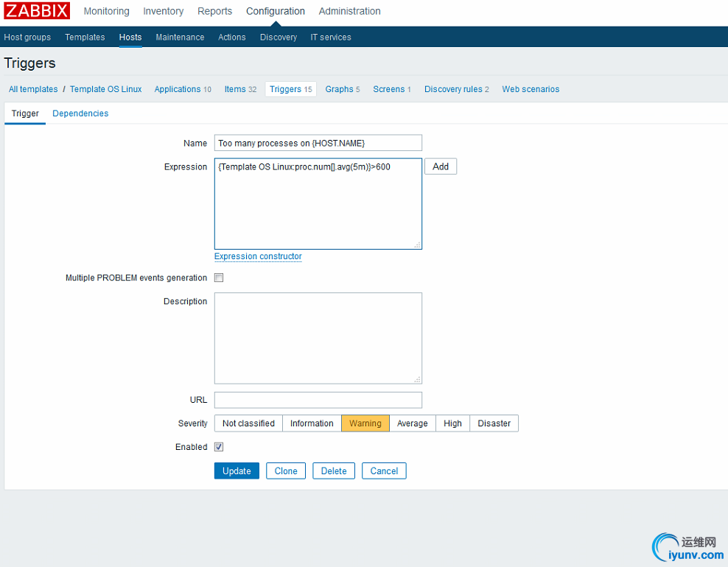
Task: Switch to the Trigger tab
Action: coord(25,113)
